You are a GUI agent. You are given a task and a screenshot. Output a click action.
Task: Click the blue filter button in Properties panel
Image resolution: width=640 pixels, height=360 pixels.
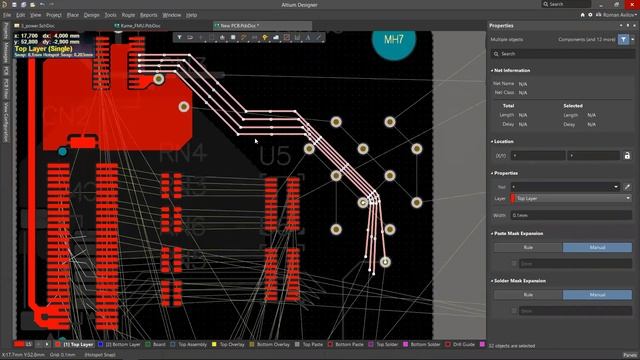623,40
